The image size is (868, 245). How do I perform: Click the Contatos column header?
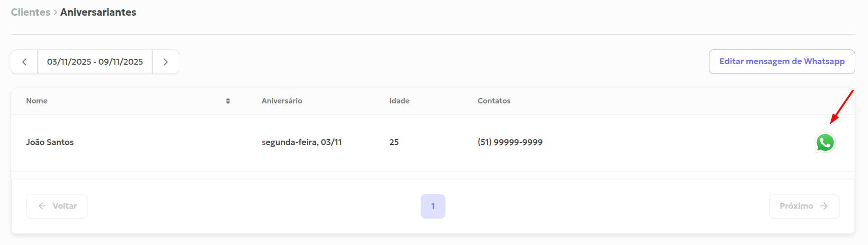pos(494,101)
